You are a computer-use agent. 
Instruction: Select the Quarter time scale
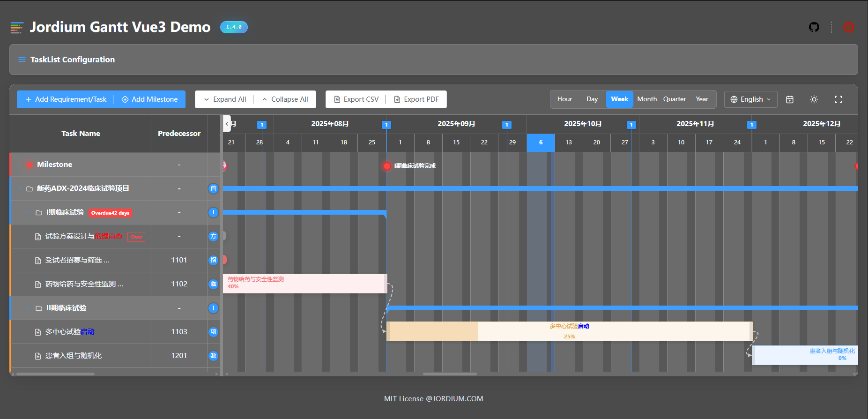tap(675, 99)
